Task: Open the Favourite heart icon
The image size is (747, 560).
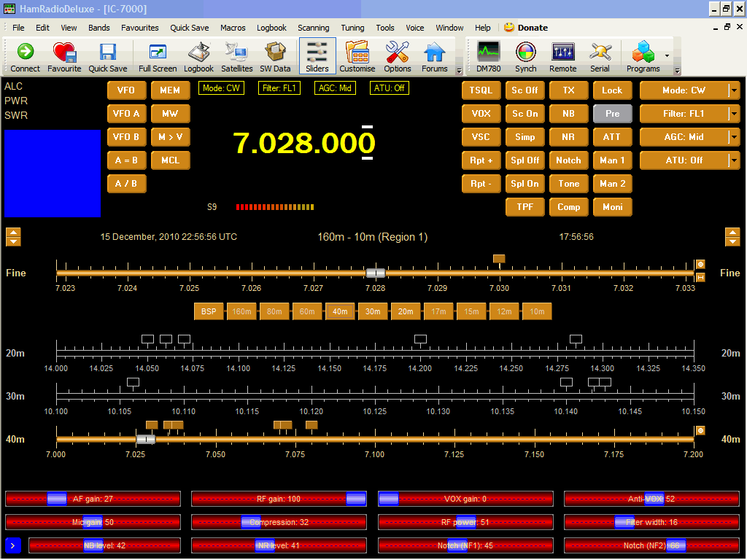Action: (x=64, y=56)
